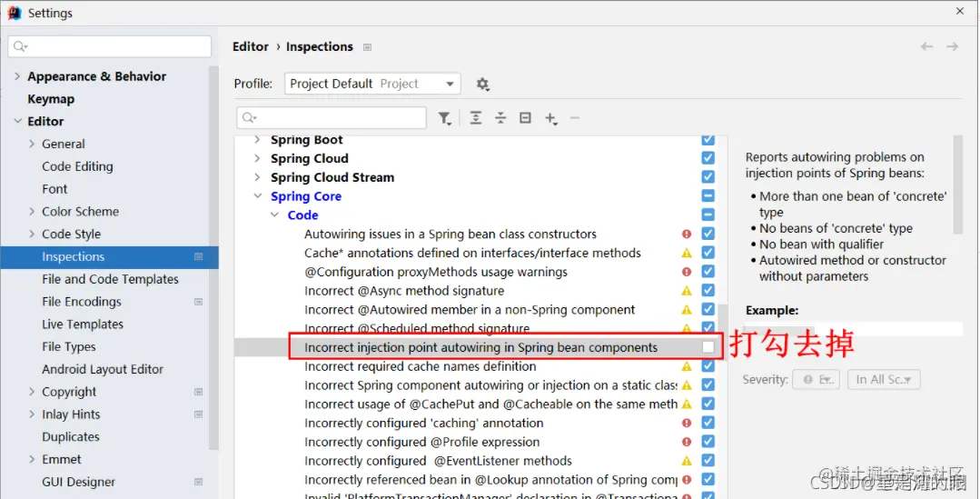The image size is (980, 499).
Task: Reset to empty inspections square icon
Action: point(526,117)
